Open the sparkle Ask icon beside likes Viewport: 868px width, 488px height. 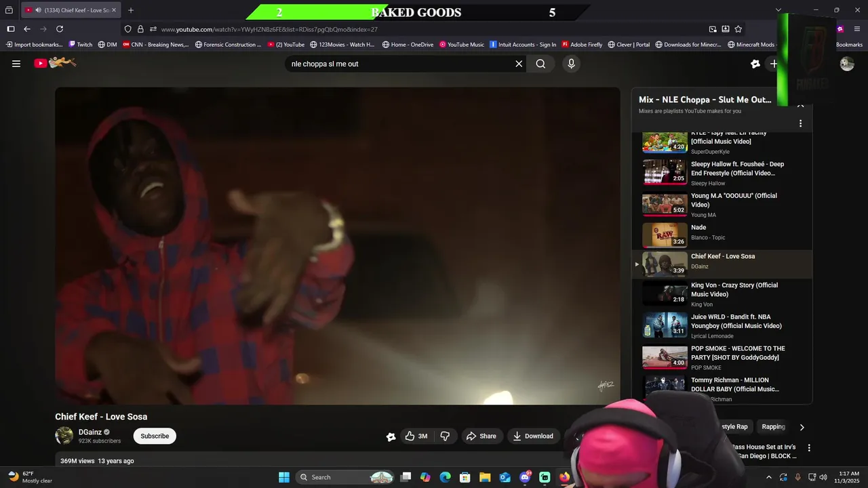tap(391, 436)
